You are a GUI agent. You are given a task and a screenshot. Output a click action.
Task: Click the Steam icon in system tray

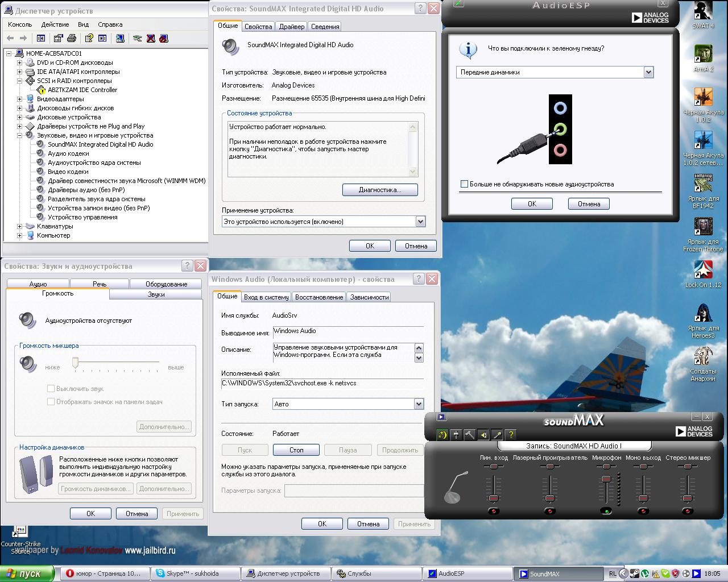pyautogui.click(x=635, y=573)
